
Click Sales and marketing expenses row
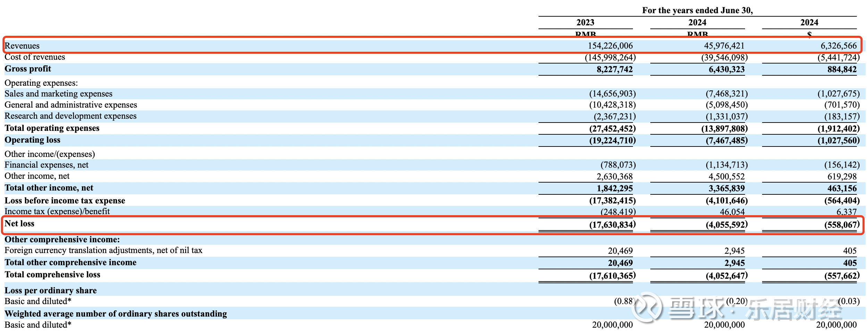434,94
